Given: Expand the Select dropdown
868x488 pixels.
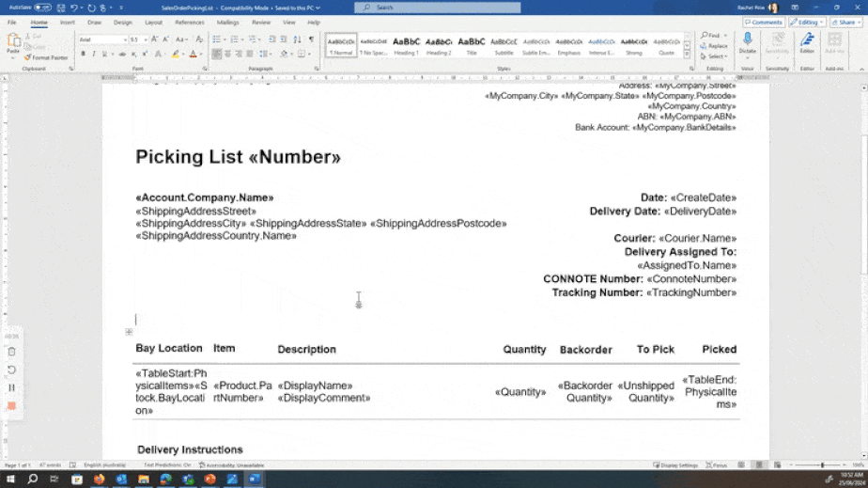Looking at the screenshot, I should 716,56.
